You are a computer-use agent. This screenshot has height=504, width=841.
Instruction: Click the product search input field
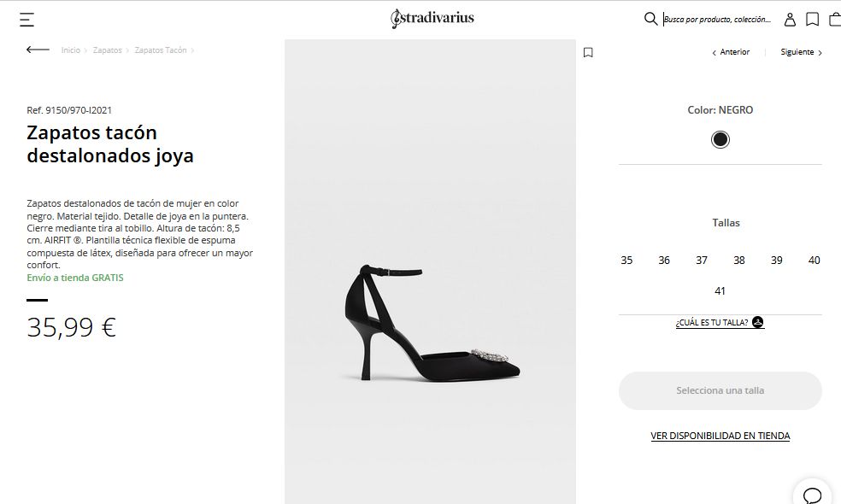click(718, 20)
